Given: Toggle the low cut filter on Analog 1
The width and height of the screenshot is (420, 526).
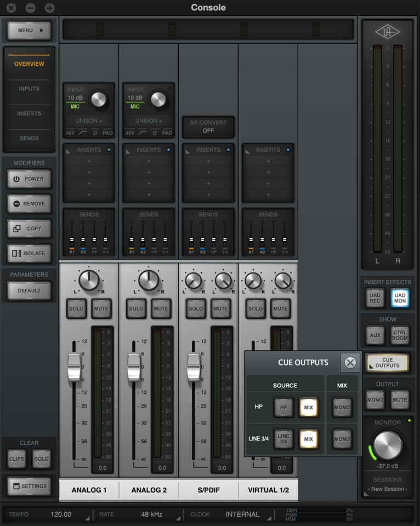Looking at the screenshot, I should [x=83, y=133].
